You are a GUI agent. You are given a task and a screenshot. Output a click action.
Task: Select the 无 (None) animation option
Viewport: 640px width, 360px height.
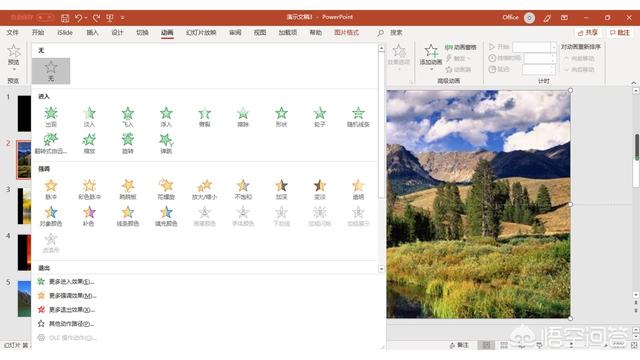(51, 71)
